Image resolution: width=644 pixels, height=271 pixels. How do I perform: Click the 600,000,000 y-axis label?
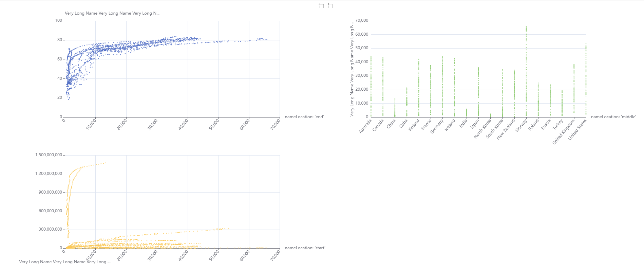[x=51, y=211]
